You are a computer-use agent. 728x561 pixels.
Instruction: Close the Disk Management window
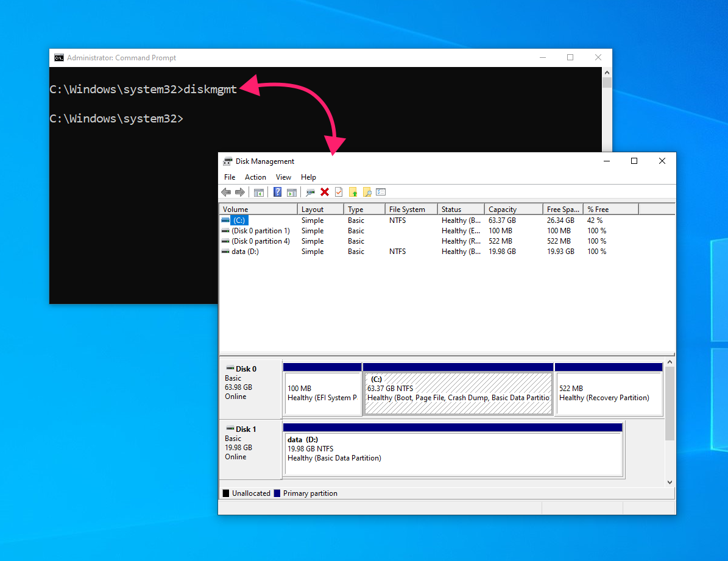tap(662, 161)
